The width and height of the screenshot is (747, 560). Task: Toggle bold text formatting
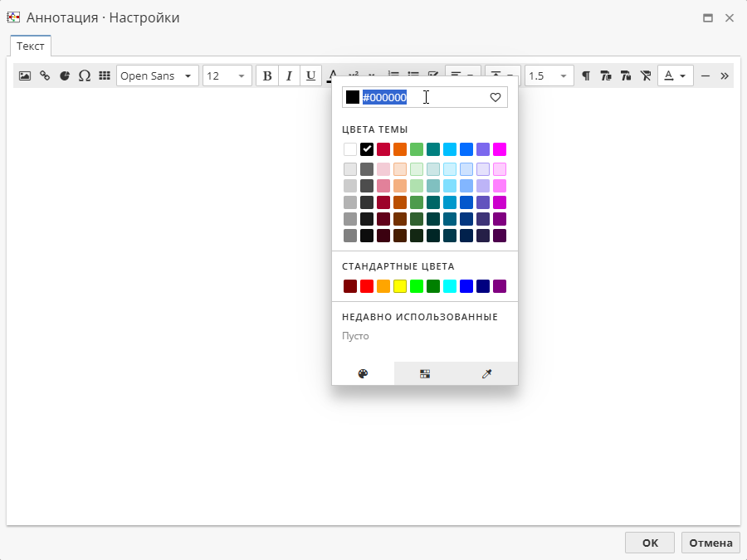click(266, 75)
